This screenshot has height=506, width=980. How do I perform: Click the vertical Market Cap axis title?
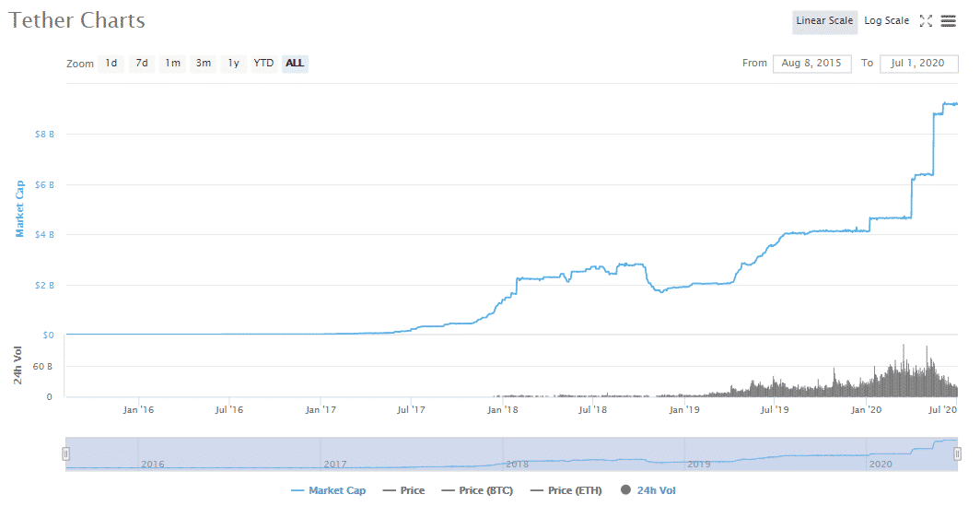(x=19, y=209)
